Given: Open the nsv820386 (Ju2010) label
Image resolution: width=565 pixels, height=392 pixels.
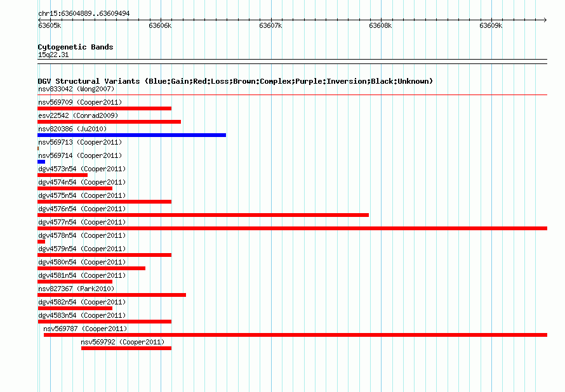Looking at the screenshot, I should click(72, 129).
